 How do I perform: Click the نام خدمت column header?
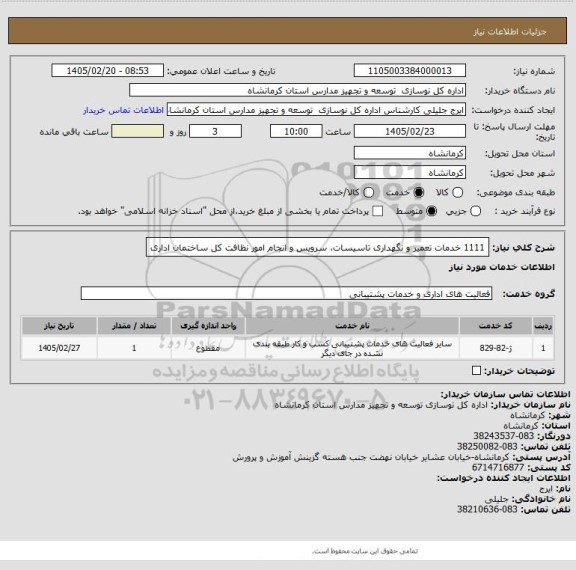tap(352, 326)
